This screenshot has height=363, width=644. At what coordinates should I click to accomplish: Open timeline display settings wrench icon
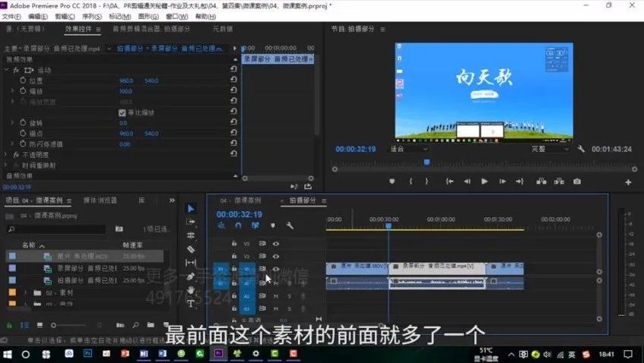pos(290,226)
